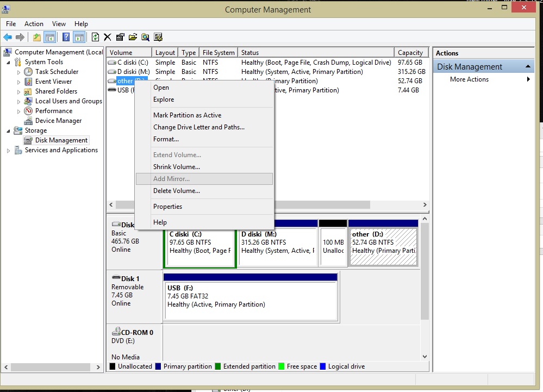Select Change Drive Letter and Paths

tap(199, 127)
